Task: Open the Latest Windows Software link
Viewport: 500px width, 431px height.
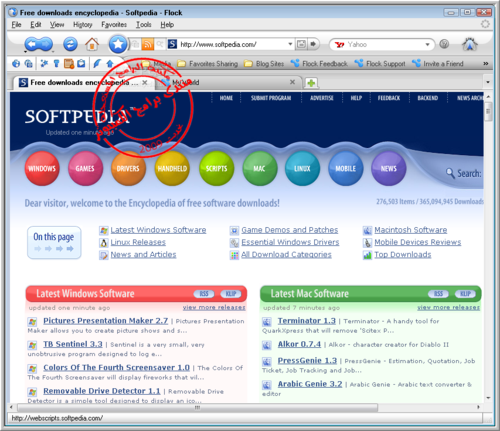Action: tap(158, 230)
